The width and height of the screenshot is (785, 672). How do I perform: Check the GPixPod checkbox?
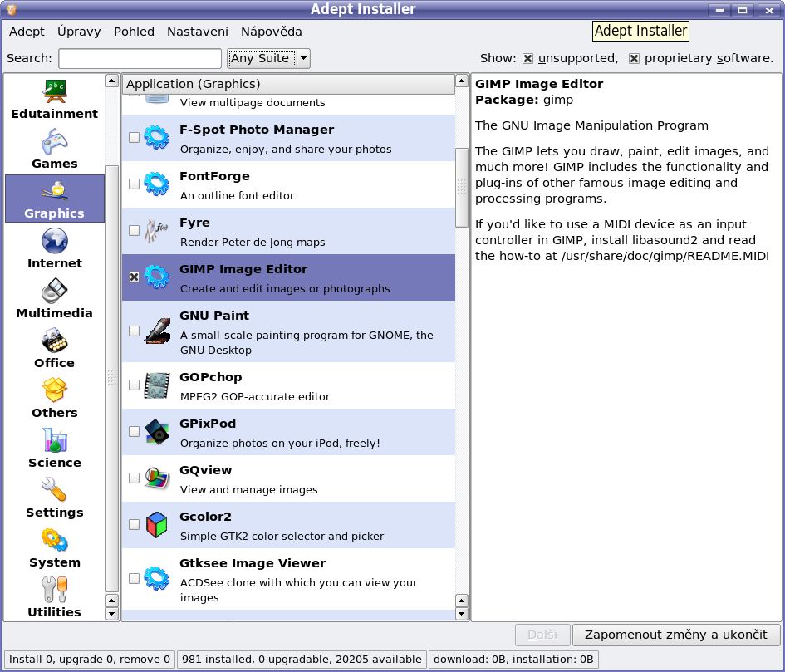coord(135,432)
